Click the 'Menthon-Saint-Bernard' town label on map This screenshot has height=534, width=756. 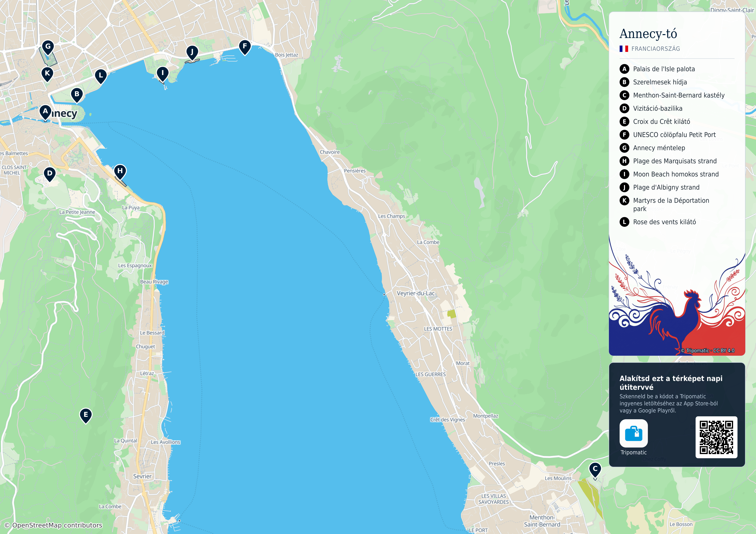542,521
